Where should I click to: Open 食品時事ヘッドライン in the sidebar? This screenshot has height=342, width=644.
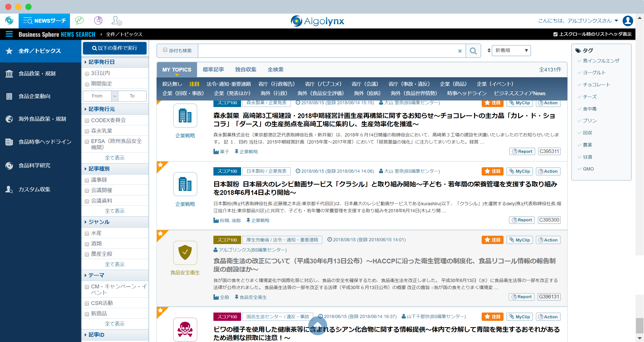[41, 142]
